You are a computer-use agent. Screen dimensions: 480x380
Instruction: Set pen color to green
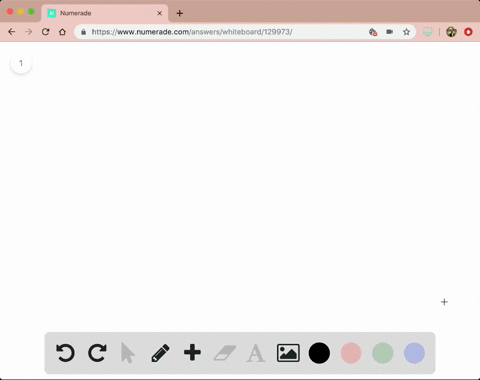(383, 353)
